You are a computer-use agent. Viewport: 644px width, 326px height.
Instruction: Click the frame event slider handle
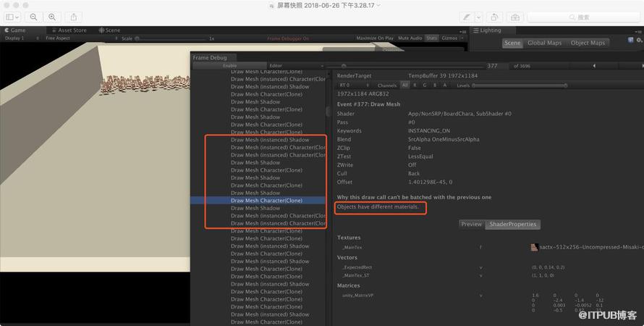(x=344, y=66)
